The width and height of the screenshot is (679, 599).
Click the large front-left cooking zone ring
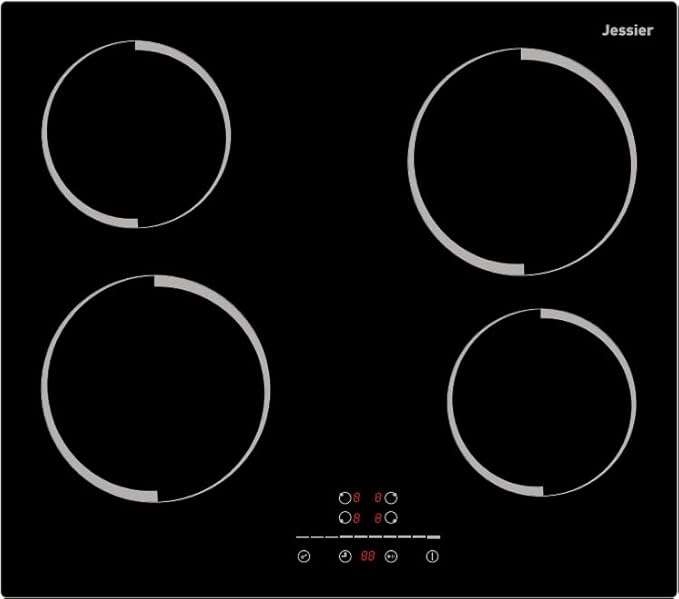pyautogui.click(x=156, y=389)
